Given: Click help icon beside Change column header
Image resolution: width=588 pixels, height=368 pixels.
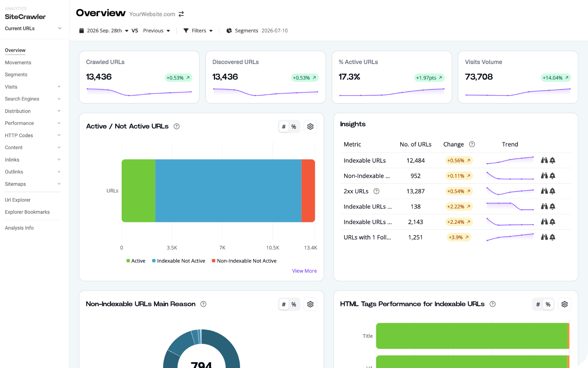Looking at the screenshot, I should (x=472, y=144).
